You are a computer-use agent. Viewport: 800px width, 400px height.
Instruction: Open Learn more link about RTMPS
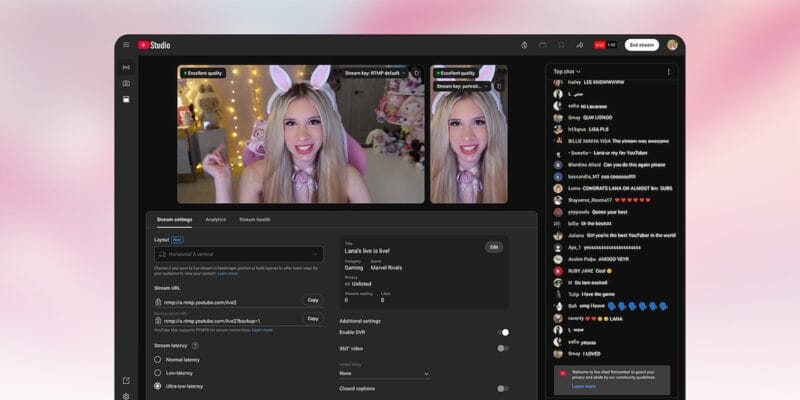coord(262,331)
